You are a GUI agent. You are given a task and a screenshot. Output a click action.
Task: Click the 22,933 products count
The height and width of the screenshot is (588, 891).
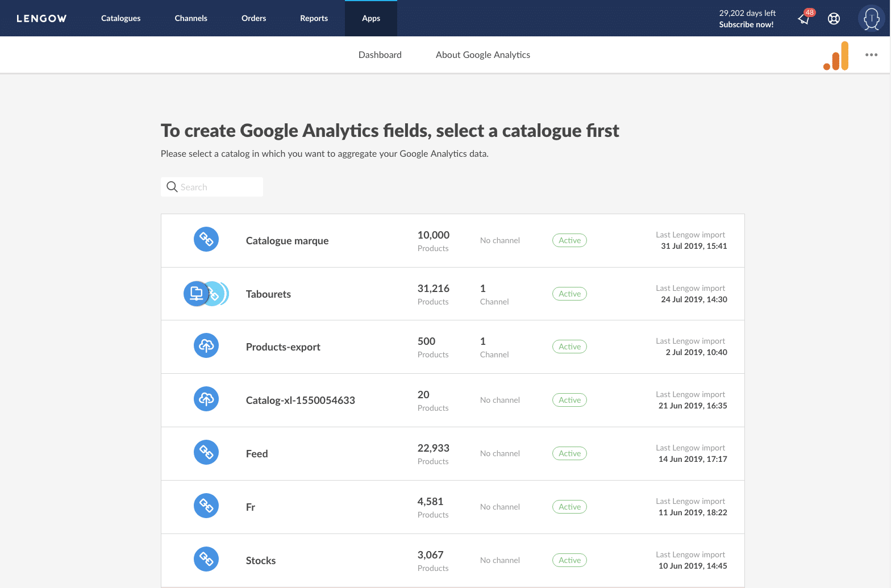[434, 448]
